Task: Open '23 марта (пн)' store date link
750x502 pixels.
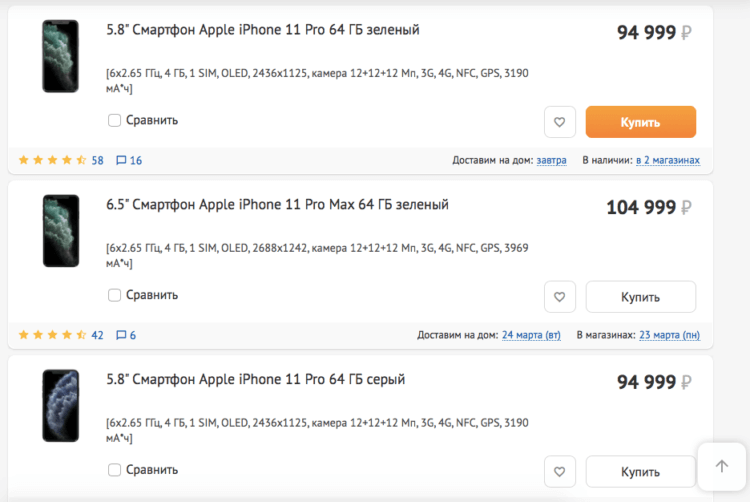Action: coord(670,335)
